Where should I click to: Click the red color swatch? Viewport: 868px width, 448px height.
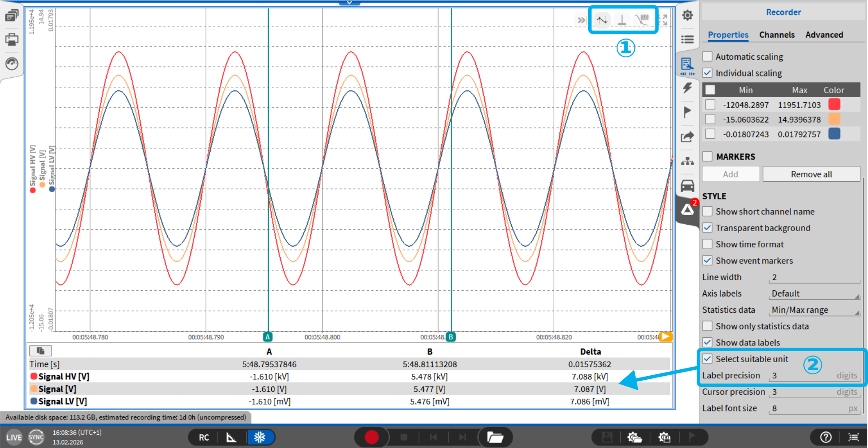click(834, 104)
